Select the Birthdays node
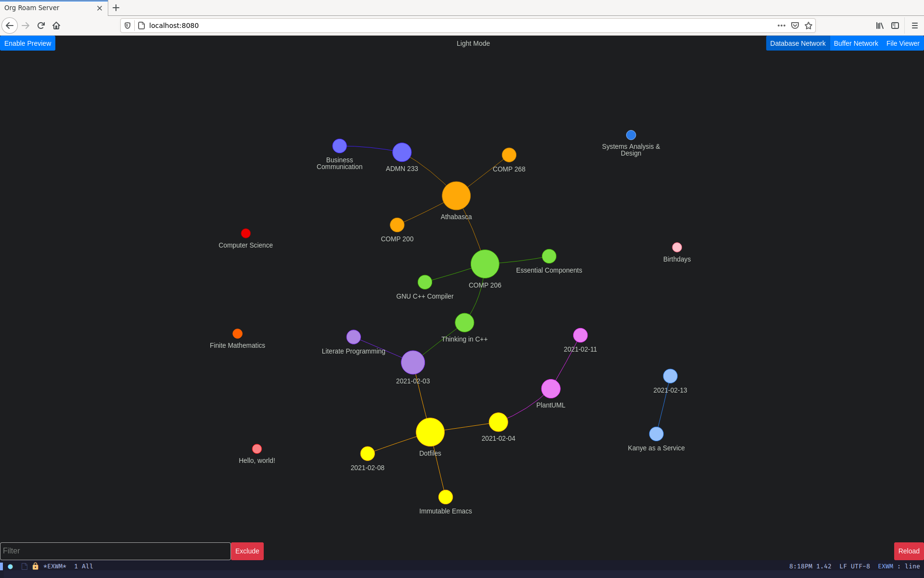Screen dimensions: 924x578 point(677,247)
